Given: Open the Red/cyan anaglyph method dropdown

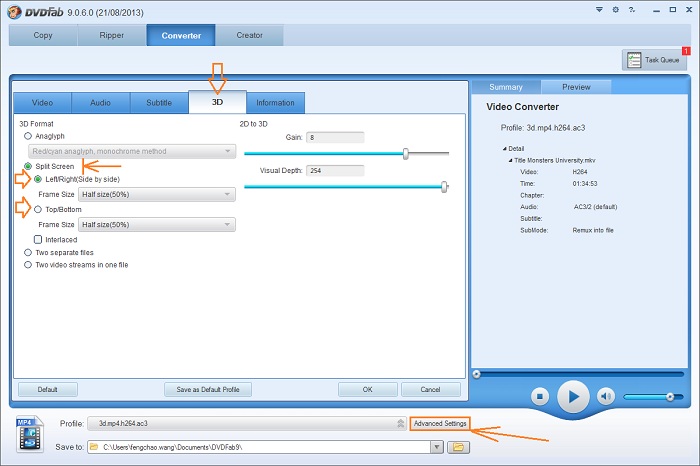Looking at the screenshot, I should pos(132,151).
